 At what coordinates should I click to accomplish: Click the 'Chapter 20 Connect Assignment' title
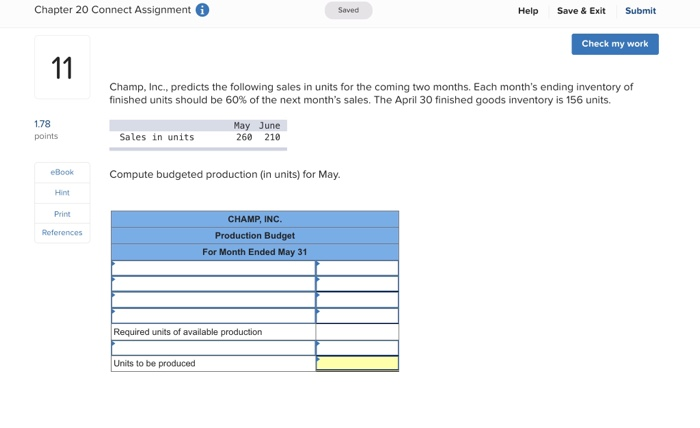tap(112, 10)
